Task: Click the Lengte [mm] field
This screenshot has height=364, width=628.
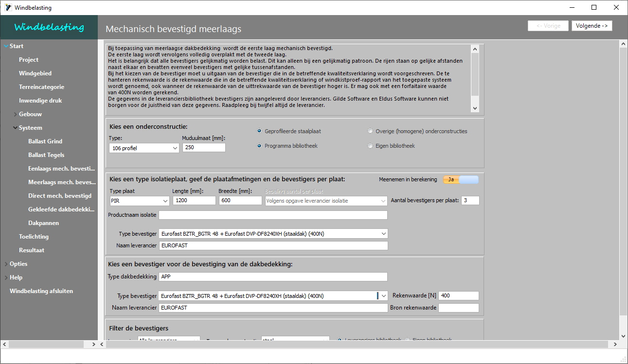Action: (194, 200)
